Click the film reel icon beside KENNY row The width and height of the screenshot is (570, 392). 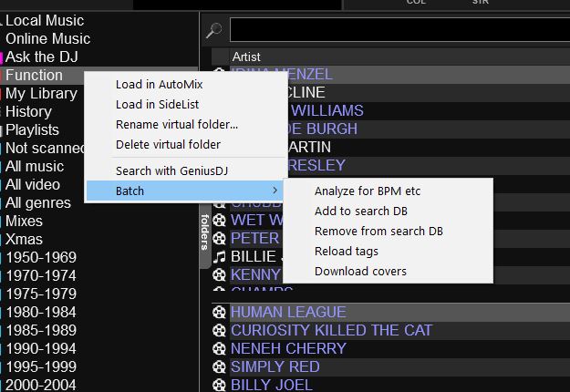point(219,274)
